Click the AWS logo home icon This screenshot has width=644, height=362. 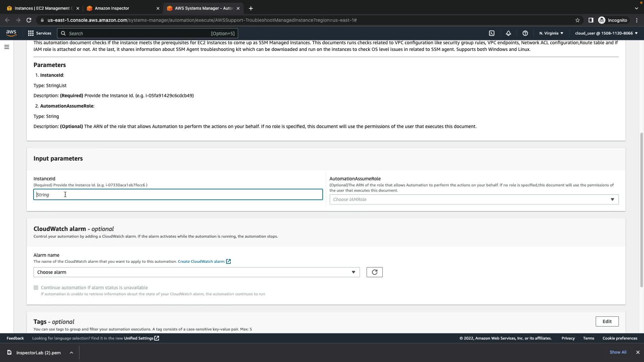[x=11, y=33]
